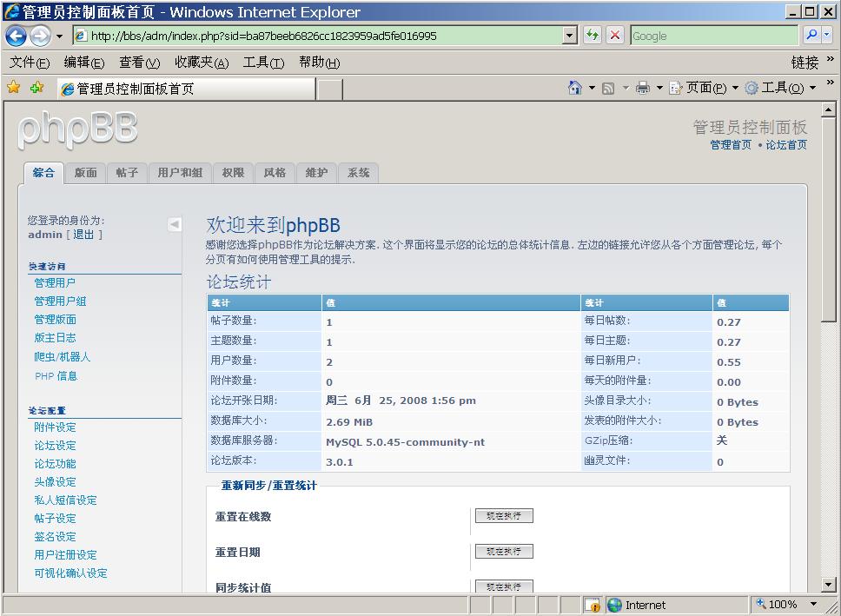Click the empty New Tab button
The height and width of the screenshot is (616, 841).
329,89
